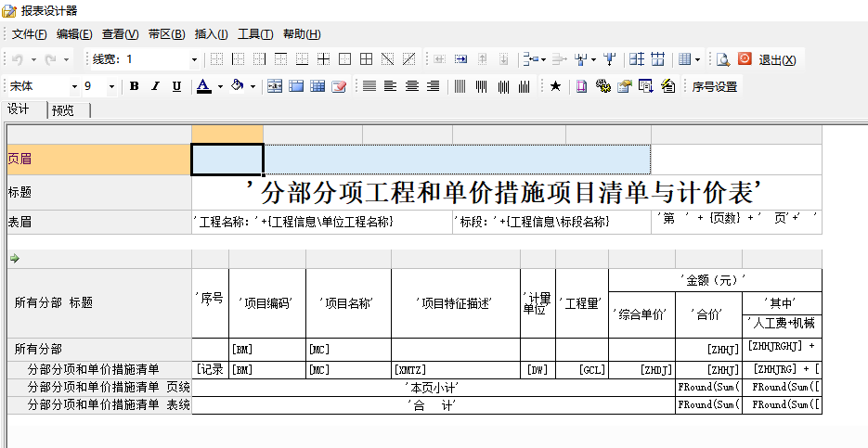Toggle underline formatting
The image size is (868, 448).
(x=176, y=86)
